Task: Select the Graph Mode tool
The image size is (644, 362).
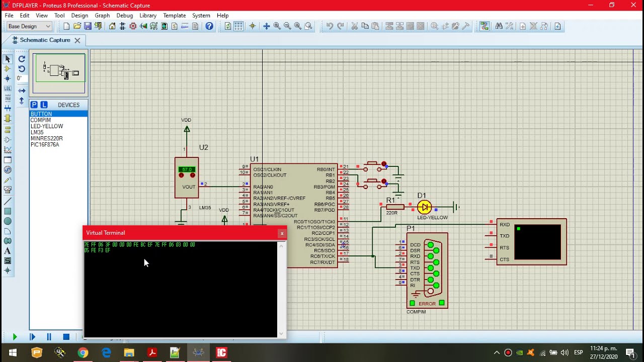Action: pos(8,150)
